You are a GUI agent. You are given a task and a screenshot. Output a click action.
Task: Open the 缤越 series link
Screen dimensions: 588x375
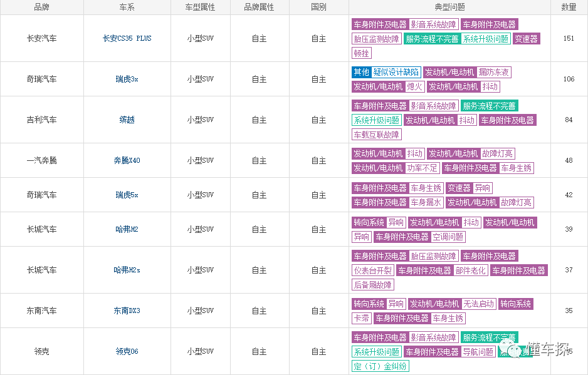127,120
